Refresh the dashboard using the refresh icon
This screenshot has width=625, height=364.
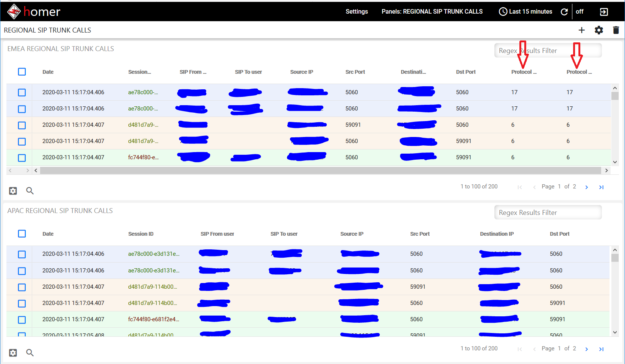click(x=564, y=12)
